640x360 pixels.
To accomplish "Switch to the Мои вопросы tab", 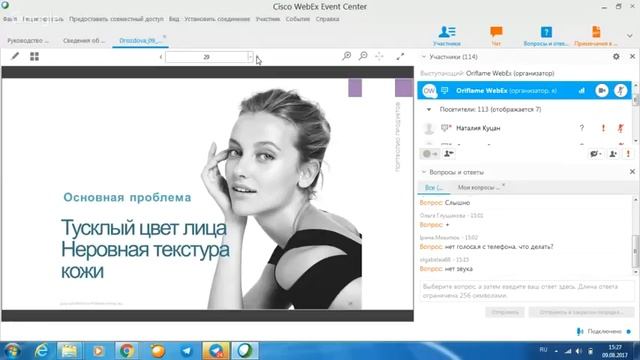I will tap(478, 187).
